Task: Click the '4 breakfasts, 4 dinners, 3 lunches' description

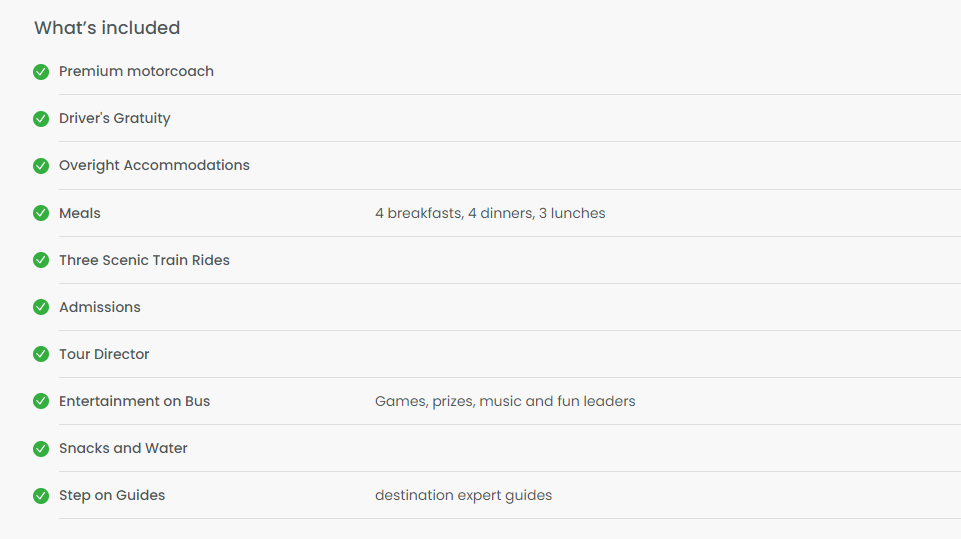Action: 490,213
